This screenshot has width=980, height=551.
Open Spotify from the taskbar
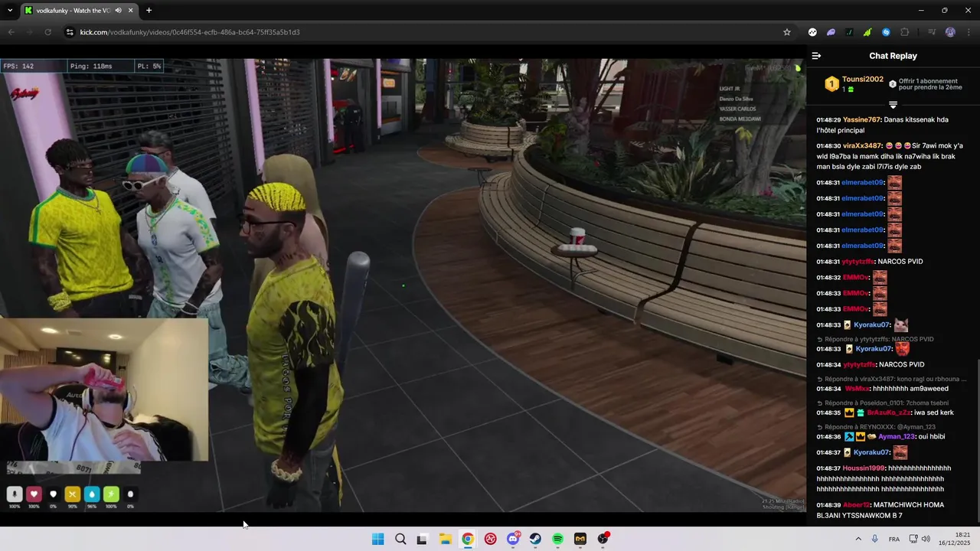coord(558,539)
